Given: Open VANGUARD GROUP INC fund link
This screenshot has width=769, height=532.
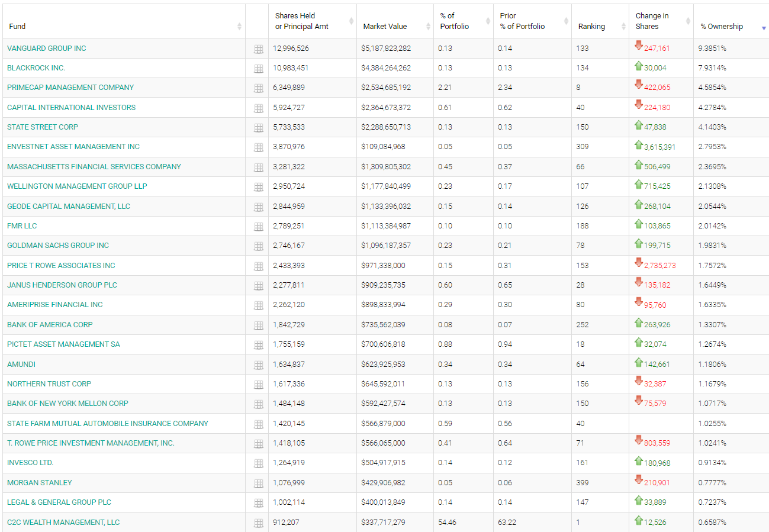Looking at the screenshot, I should (x=47, y=48).
